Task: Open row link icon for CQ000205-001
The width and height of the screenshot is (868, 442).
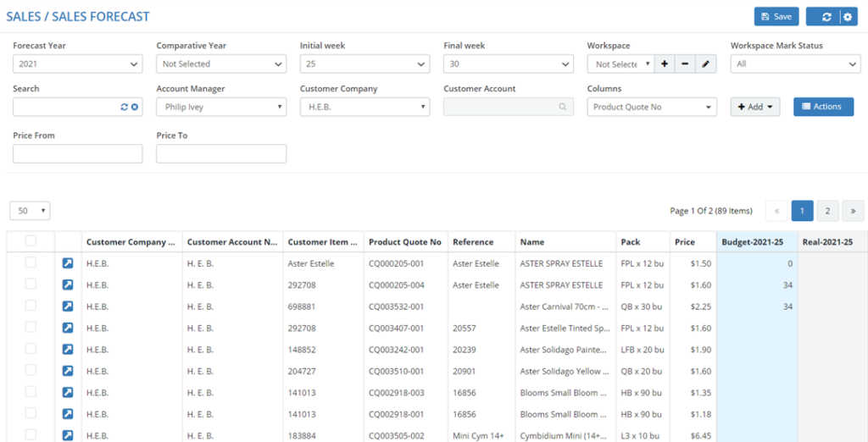Action: click(68, 264)
